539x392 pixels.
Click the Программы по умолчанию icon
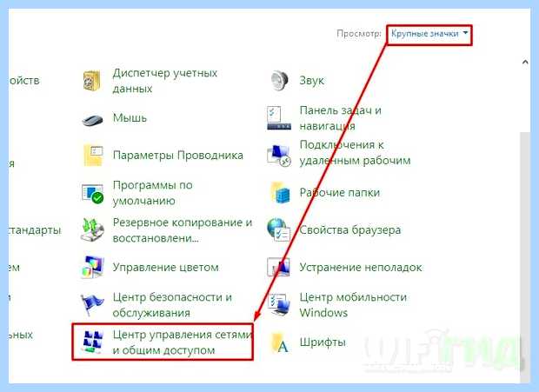click(x=93, y=194)
